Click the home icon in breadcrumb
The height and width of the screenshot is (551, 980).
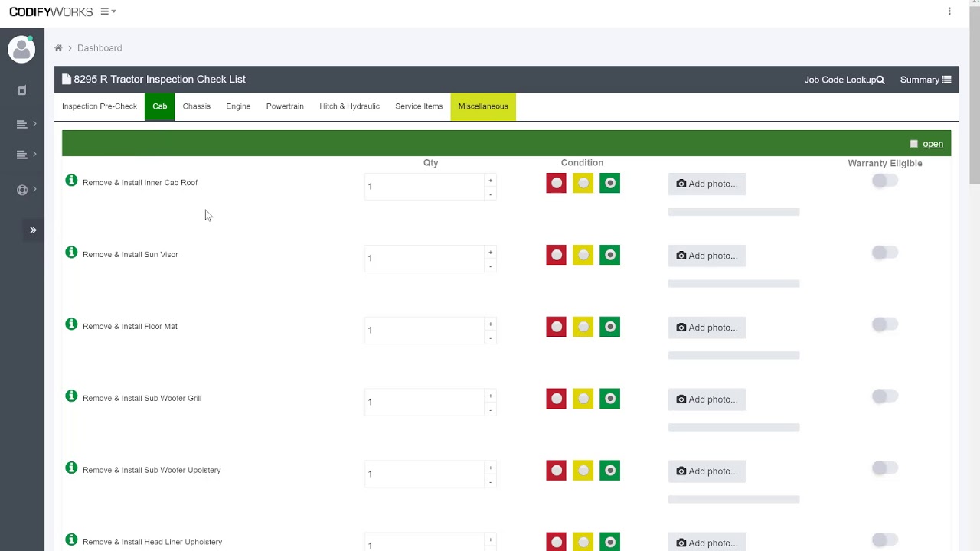58,48
